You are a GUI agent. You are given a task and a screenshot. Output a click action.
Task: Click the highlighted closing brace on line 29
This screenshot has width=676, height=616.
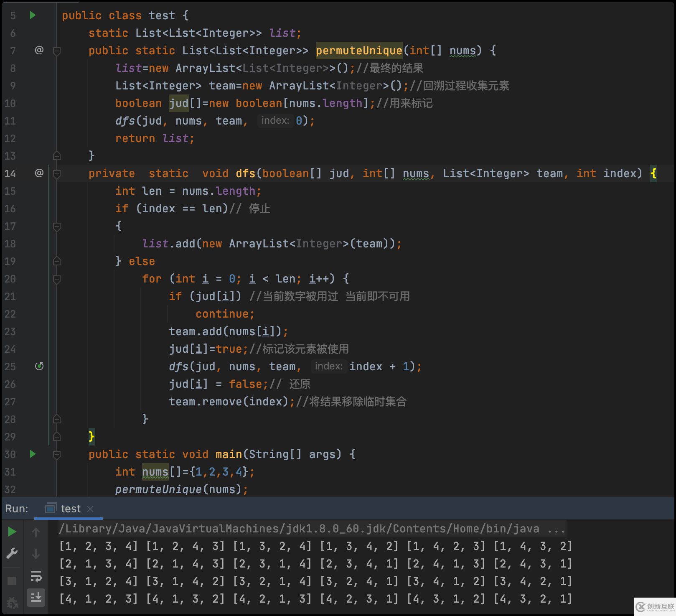tap(92, 437)
